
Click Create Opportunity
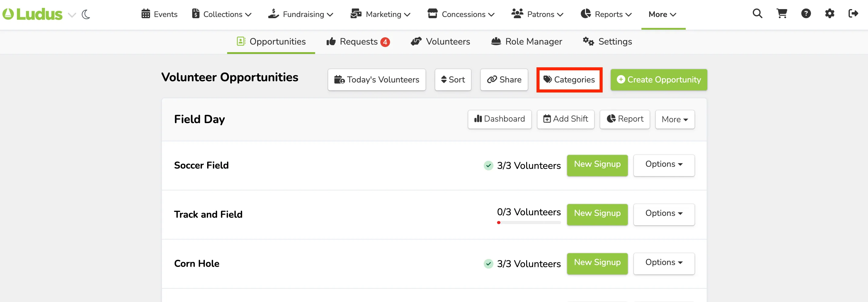659,79
